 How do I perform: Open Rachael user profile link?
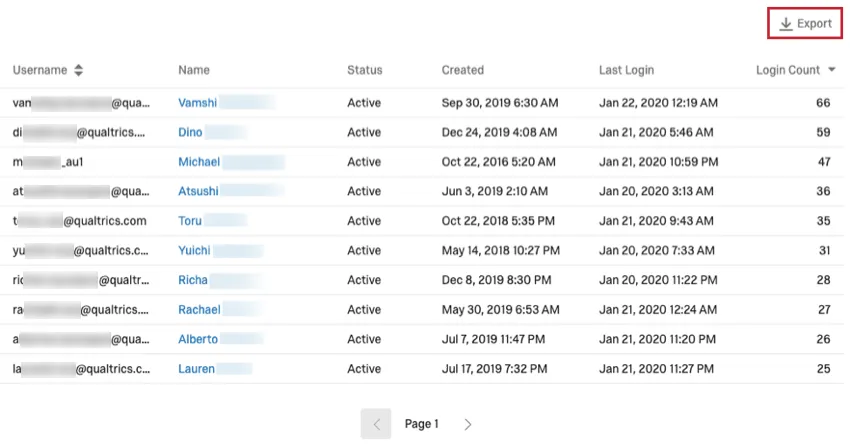(199, 310)
